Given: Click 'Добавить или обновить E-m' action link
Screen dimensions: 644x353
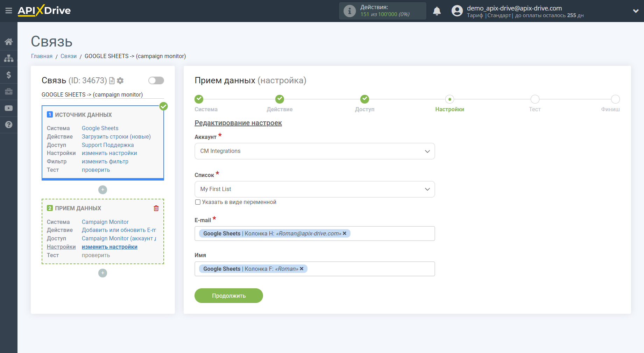Looking at the screenshot, I should point(119,230).
